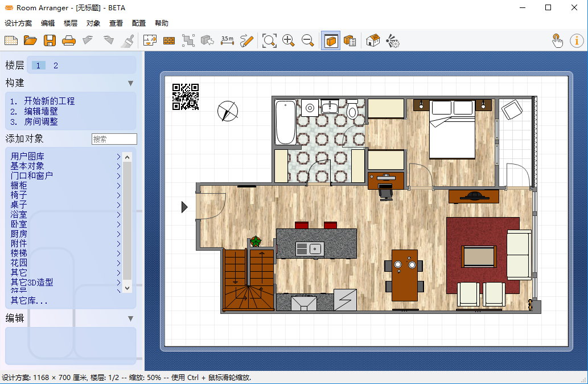
Task: Click the Save project floppy disk icon
Action: coord(50,40)
